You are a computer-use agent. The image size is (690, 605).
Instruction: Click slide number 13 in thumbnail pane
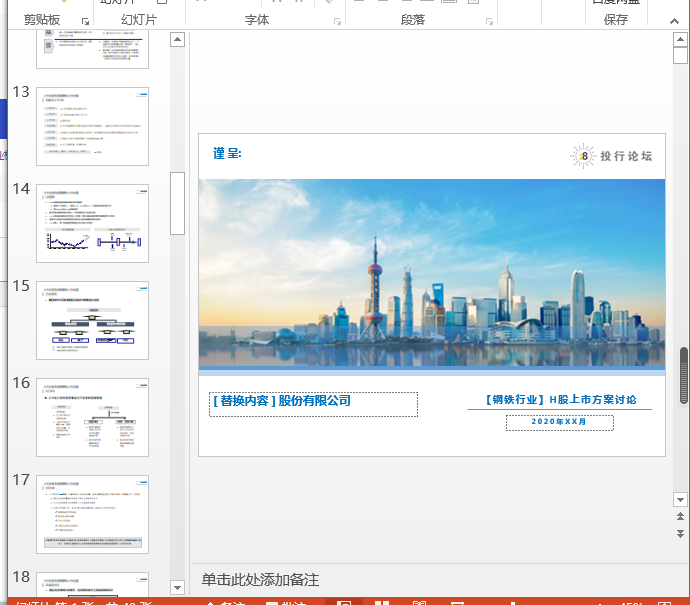pyautogui.click(x=21, y=92)
